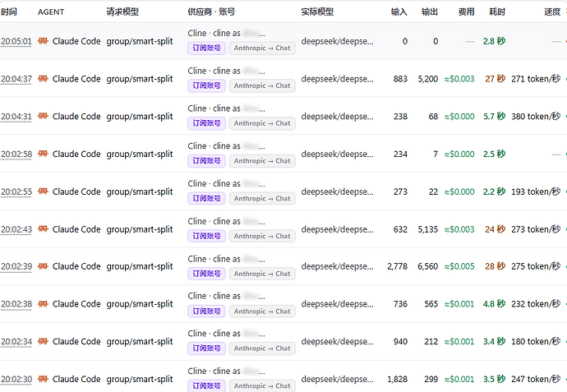This screenshot has height=392, width=567.
Task: Click 订阅账号 badge in 20:02:34 row
Action: 206,348
